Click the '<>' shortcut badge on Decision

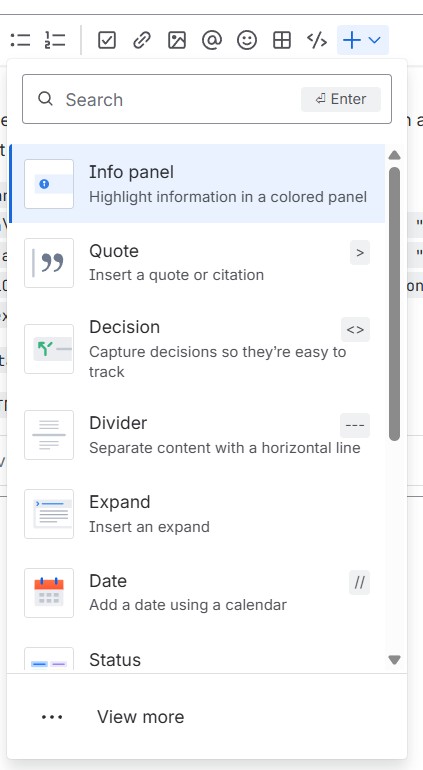click(x=355, y=330)
